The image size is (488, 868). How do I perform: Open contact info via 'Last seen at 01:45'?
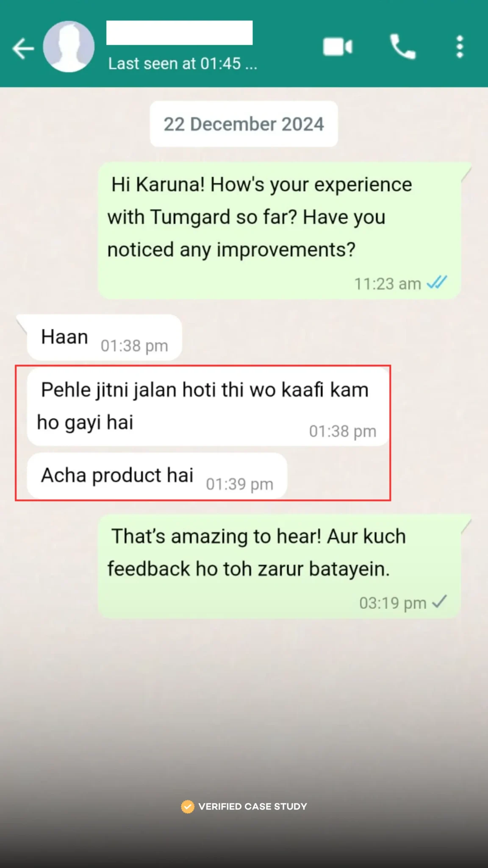(x=183, y=64)
